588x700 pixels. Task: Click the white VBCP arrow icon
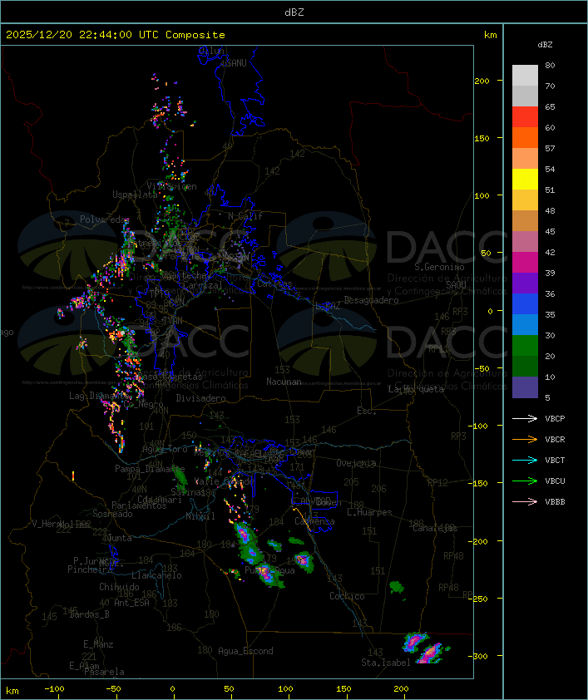525,418
